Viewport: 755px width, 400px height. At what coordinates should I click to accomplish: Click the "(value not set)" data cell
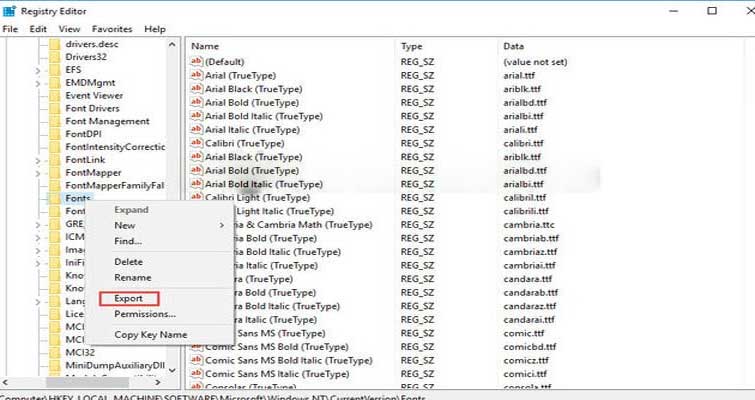[x=535, y=62]
